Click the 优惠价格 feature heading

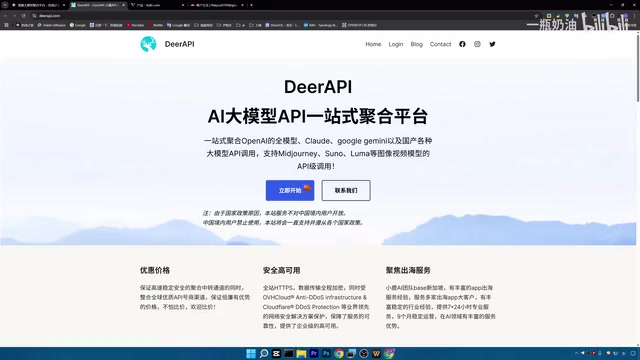tap(155, 270)
